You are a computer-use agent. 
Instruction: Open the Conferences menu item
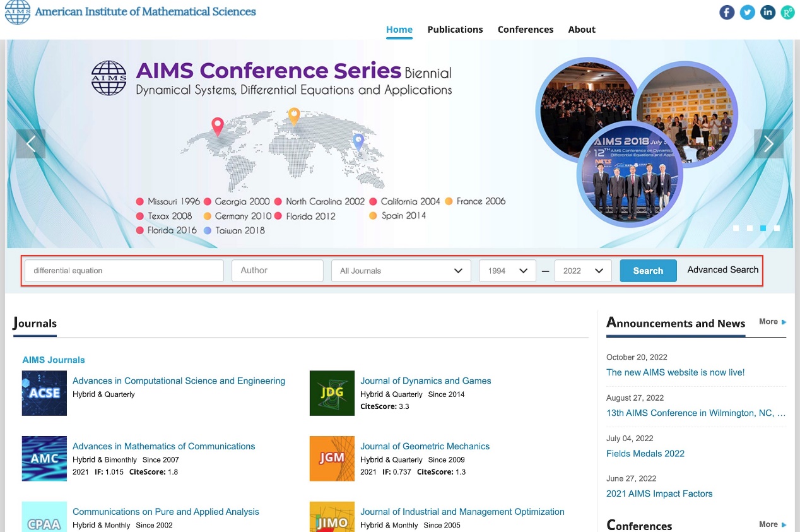(x=526, y=30)
